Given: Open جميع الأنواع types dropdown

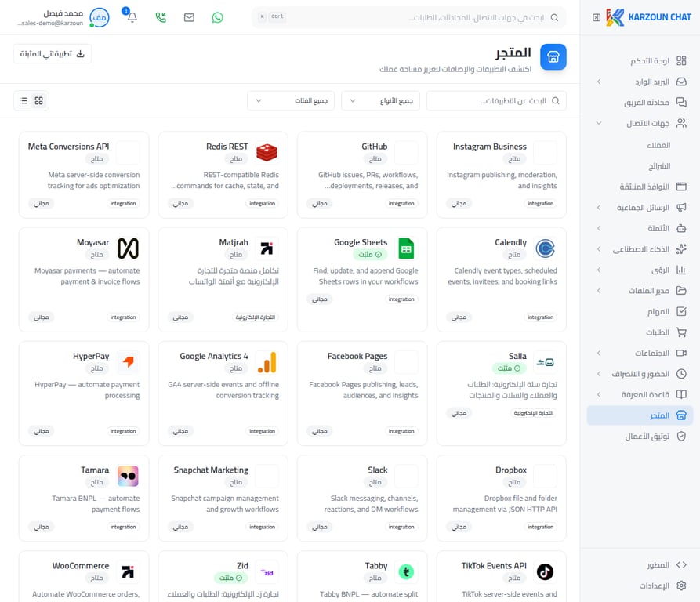Looking at the screenshot, I should [380, 101].
